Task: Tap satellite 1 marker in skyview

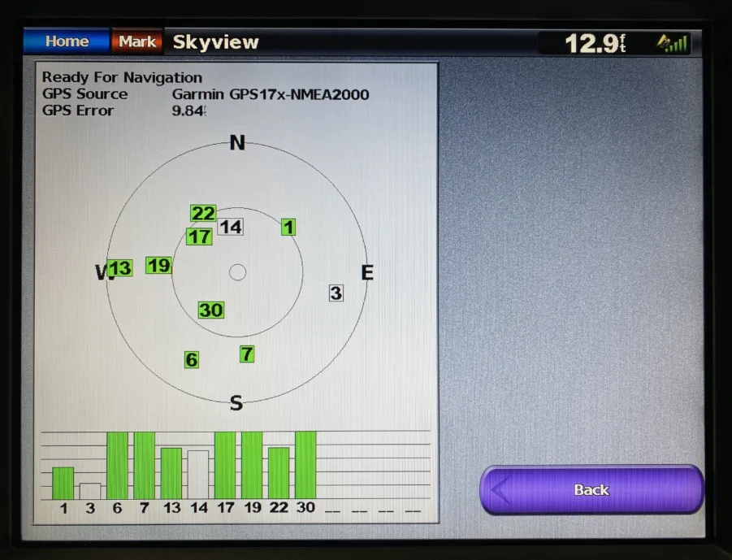Action: click(x=288, y=228)
